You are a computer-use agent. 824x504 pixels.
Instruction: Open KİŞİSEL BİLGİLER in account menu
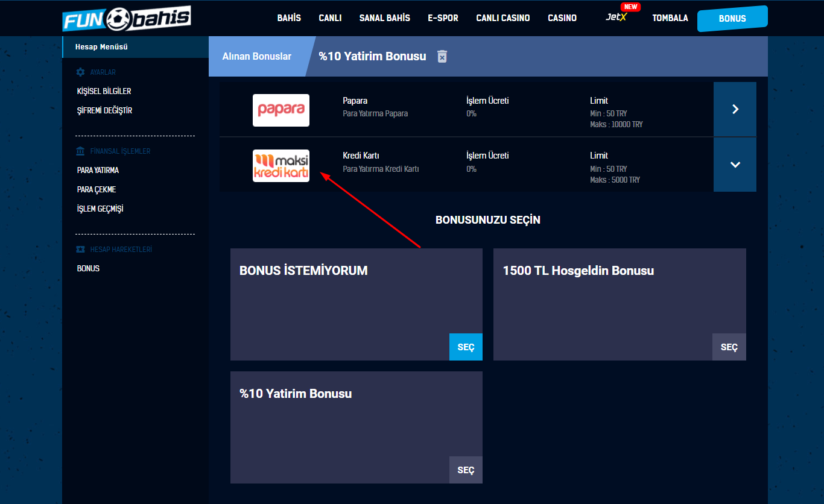click(104, 92)
